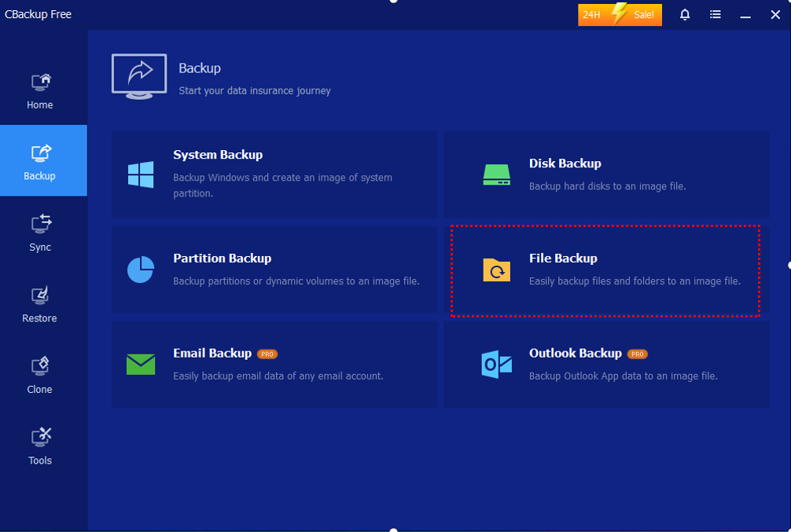Choose System Backup title text
Image resolution: width=791 pixels, height=532 pixels.
(x=218, y=155)
